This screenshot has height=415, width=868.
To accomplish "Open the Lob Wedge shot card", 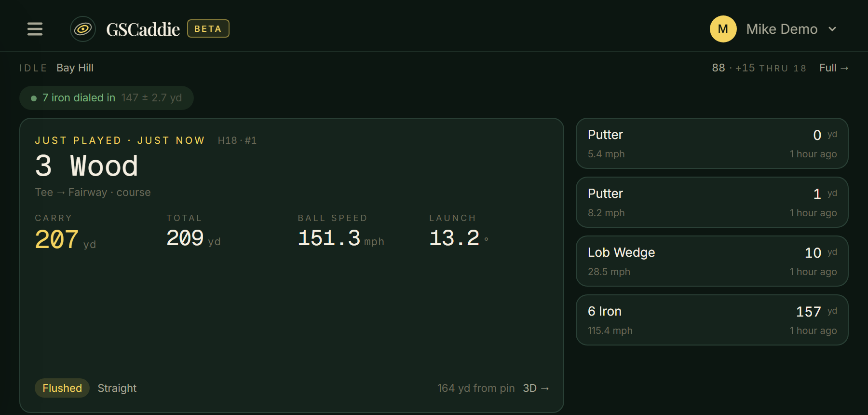I will coord(712,261).
